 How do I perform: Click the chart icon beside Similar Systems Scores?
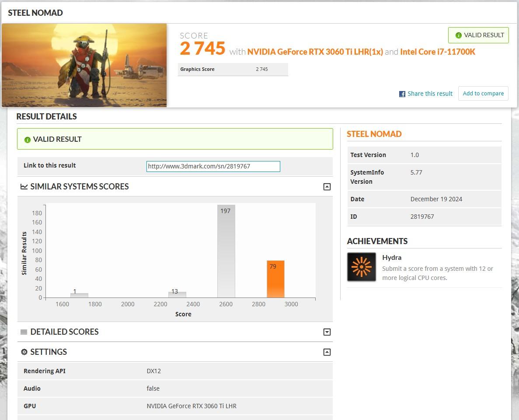tap(24, 187)
